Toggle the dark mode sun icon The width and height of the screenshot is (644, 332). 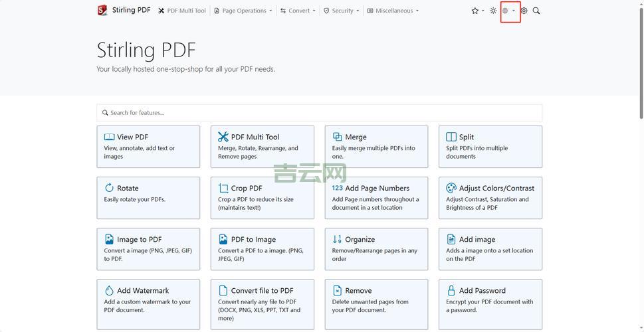tap(493, 11)
